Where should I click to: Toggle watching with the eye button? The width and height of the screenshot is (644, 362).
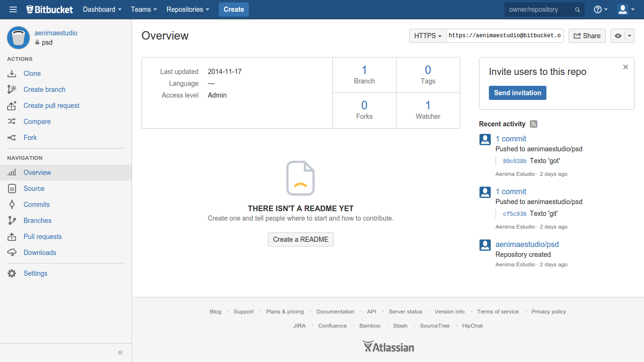(618, 36)
